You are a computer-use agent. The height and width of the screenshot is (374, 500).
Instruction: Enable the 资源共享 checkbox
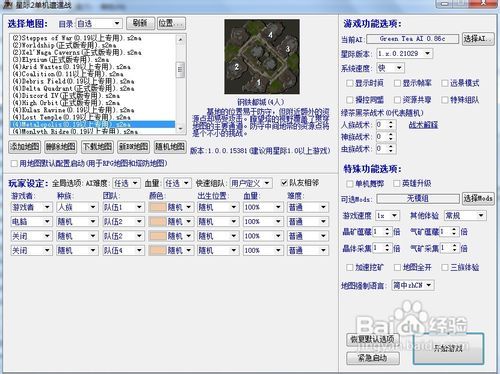pyautogui.click(x=397, y=100)
